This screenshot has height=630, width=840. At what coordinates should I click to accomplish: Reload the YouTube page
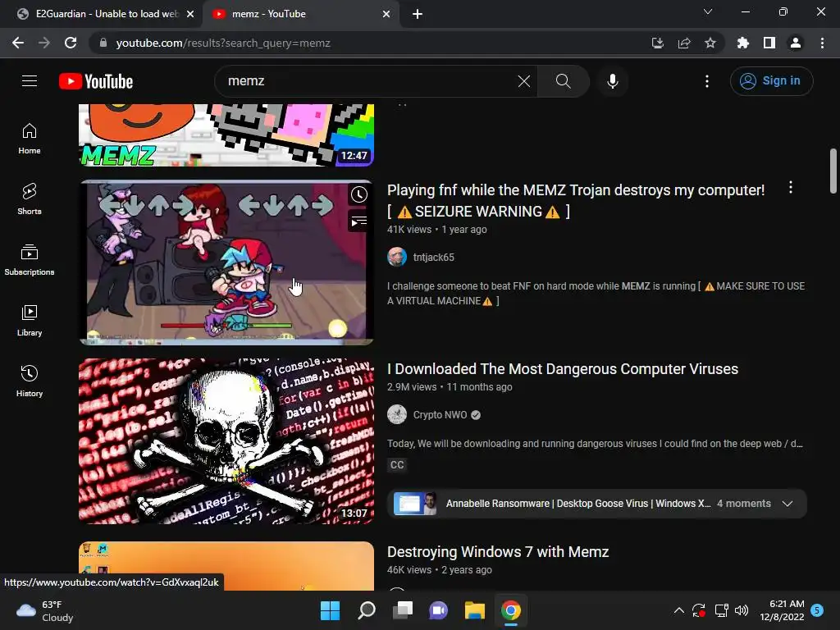[x=71, y=43]
